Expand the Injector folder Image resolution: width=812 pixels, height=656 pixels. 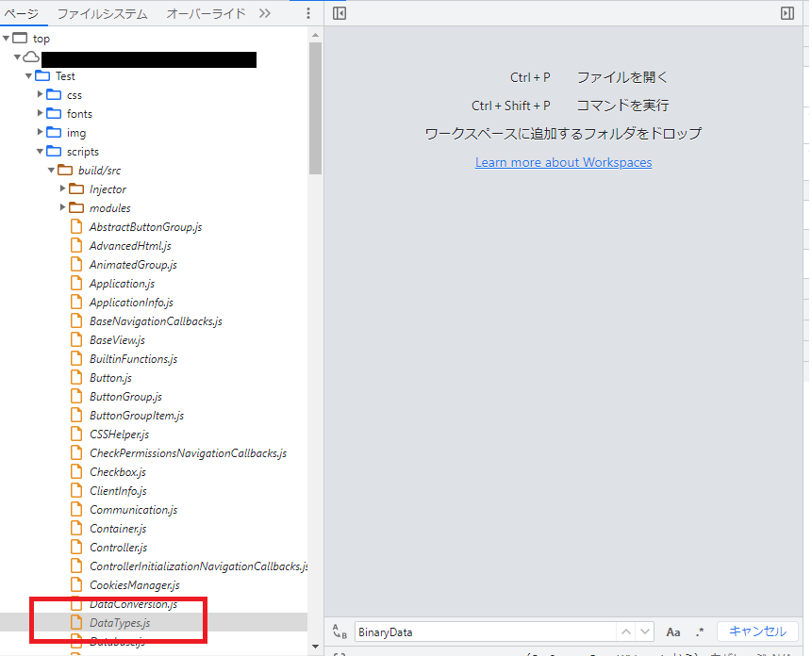coord(62,189)
